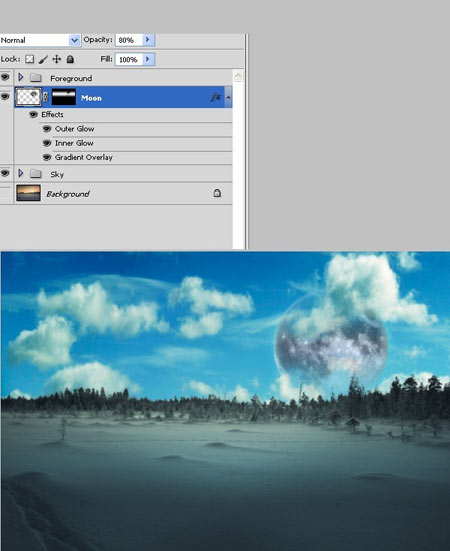Image resolution: width=450 pixels, height=551 pixels.
Task: Select the Moon layer name
Action: coord(91,98)
